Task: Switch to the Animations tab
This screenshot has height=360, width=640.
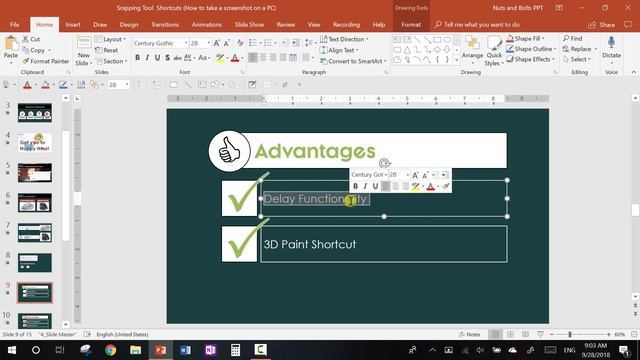Action: 207,24
